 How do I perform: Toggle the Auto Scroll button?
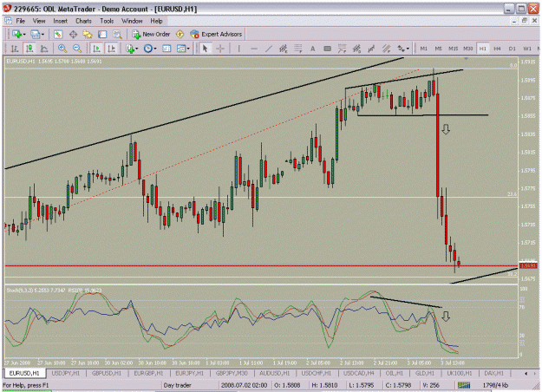pos(96,49)
